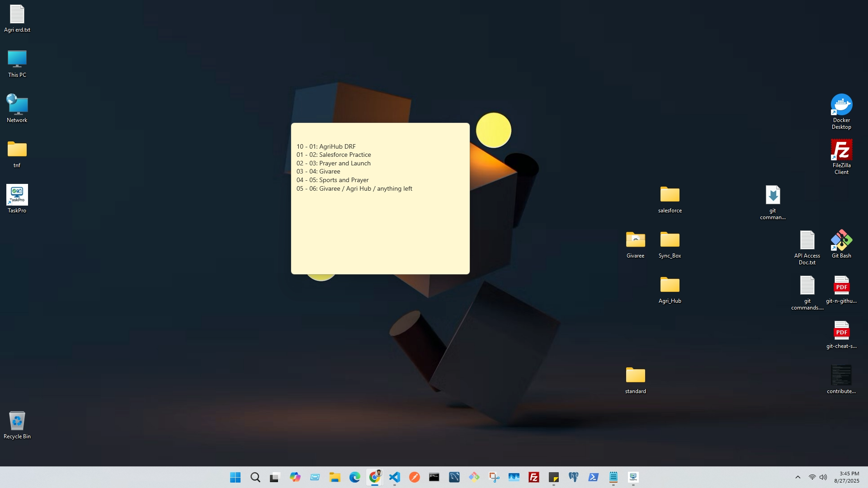Open the Windows Start menu
Viewport: 868px width, 488px height.
click(x=235, y=477)
